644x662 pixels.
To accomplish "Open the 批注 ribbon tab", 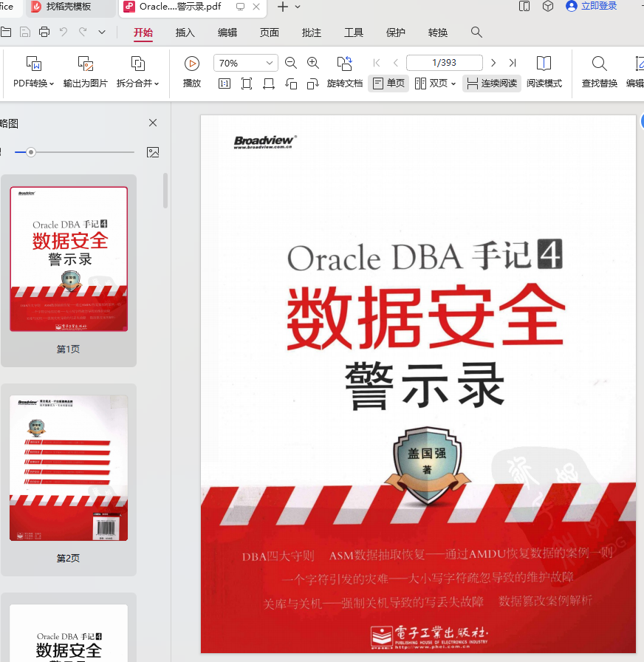I will click(x=312, y=33).
